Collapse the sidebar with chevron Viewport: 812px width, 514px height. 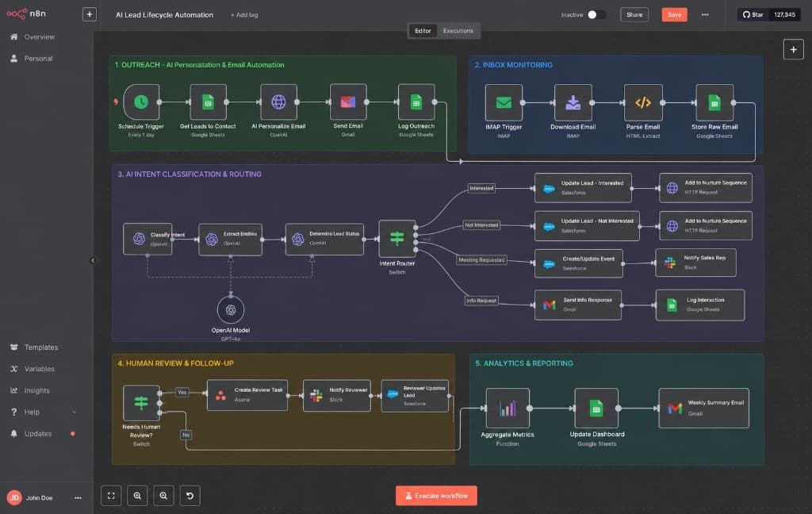(x=93, y=261)
